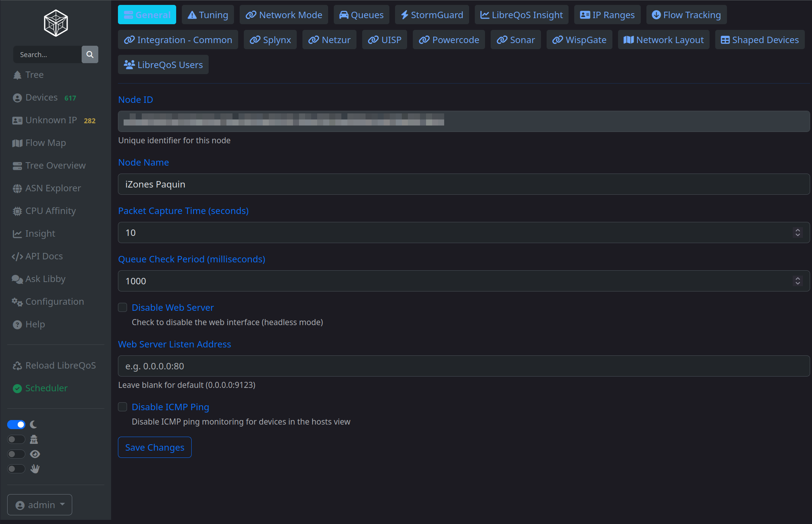Image resolution: width=812 pixels, height=524 pixels.
Task: Click Reload LibreQoS
Action: click(x=54, y=366)
